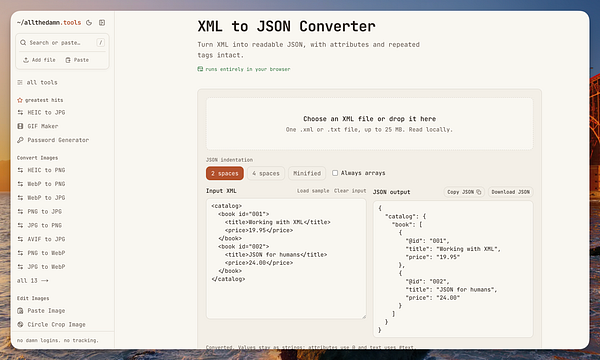Expand the all 13 image converters link
The width and height of the screenshot is (600, 360).
33,280
